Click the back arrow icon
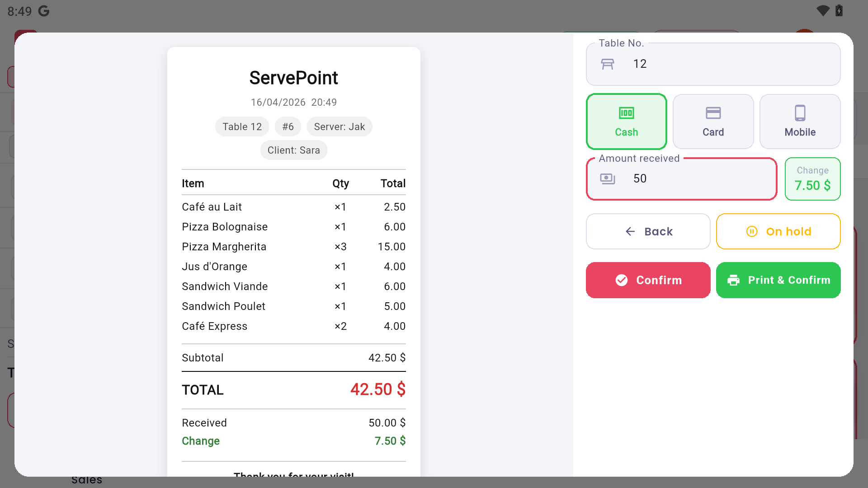 click(x=631, y=231)
